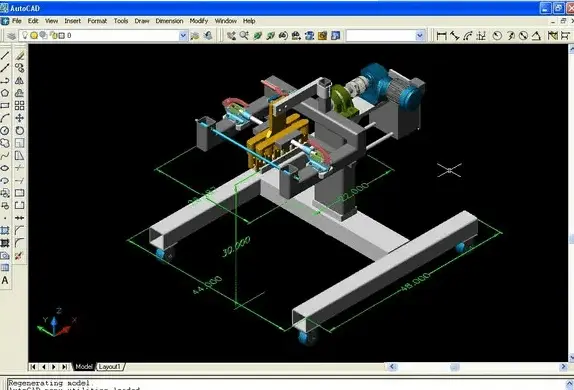Open the File menu

click(17, 21)
